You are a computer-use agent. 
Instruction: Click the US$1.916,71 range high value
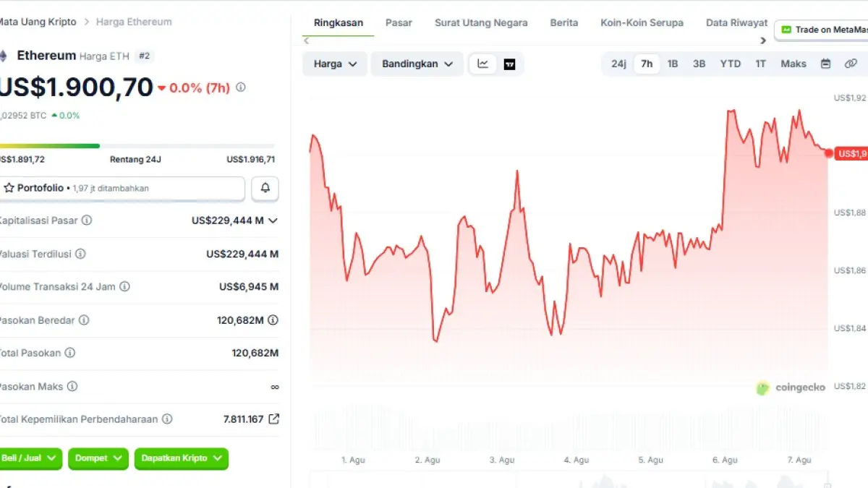[250, 159]
